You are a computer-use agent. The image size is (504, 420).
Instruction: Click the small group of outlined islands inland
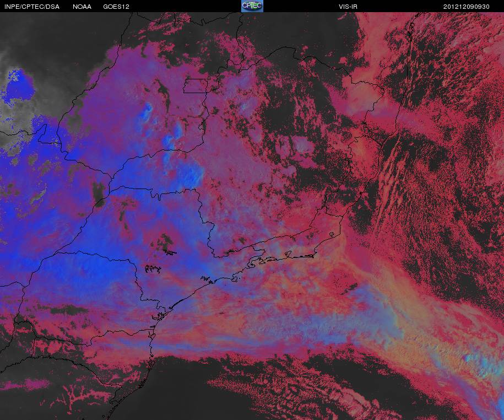pos(153,268)
